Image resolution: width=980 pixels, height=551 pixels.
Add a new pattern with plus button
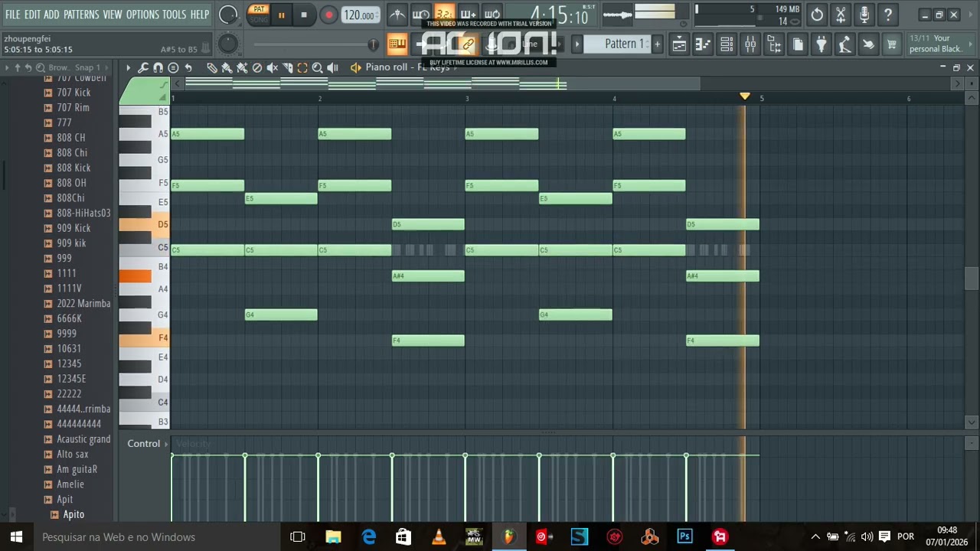tap(657, 44)
